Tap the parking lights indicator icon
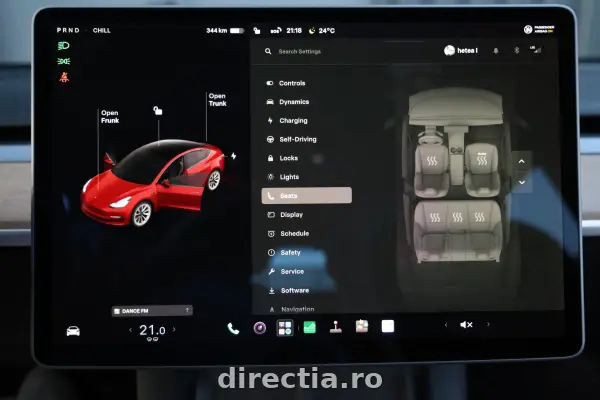 coord(64,61)
